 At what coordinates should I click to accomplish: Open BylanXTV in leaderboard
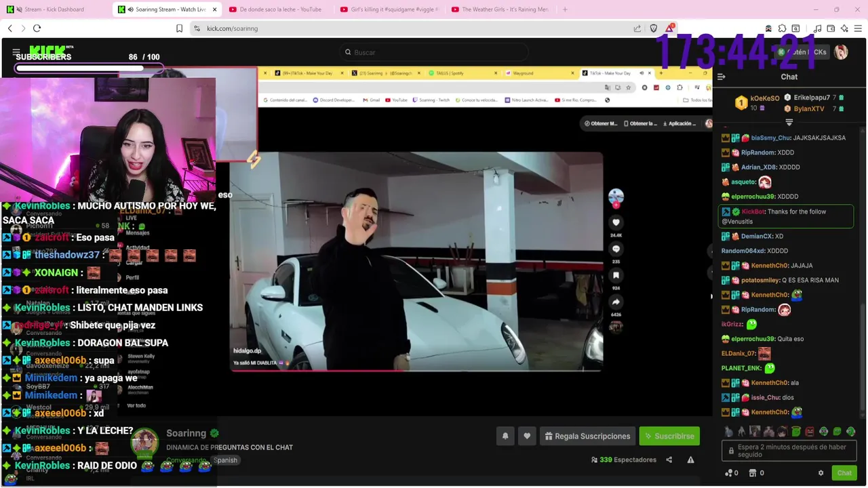[x=809, y=108]
